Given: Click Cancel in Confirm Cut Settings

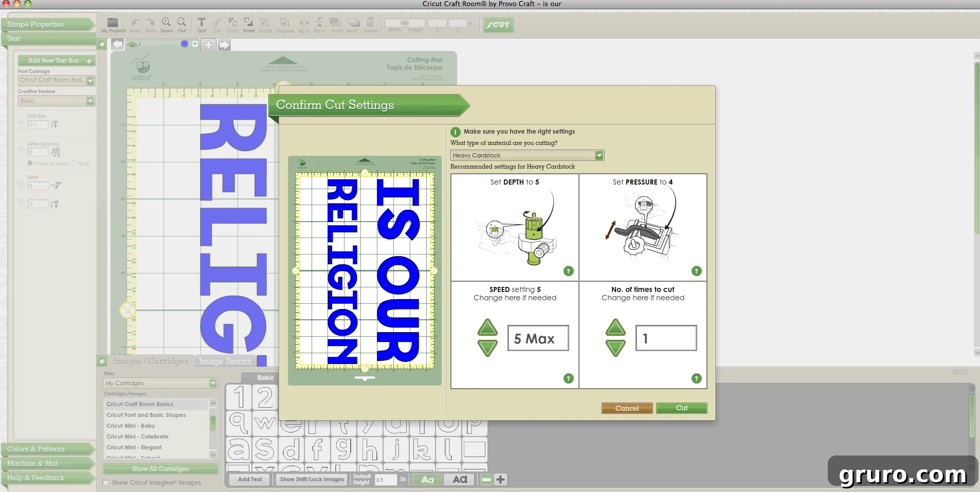Looking at the screenshot, I should [x=627, y=408].
